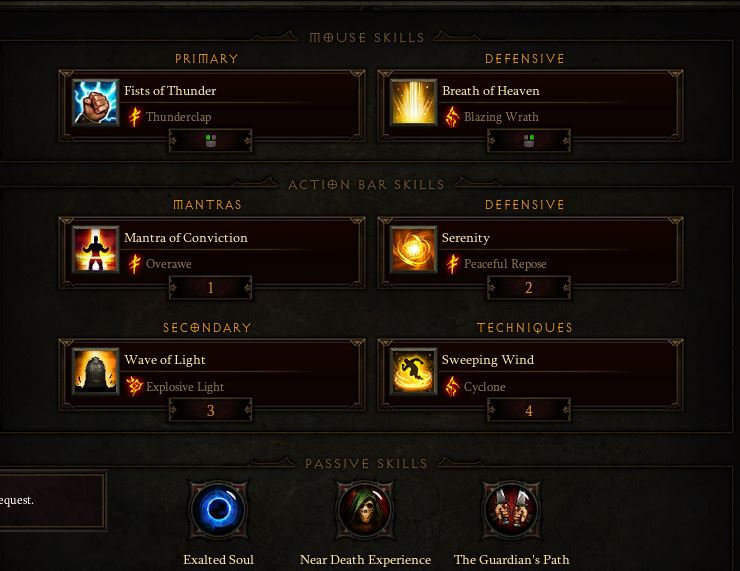740x571 pixels.
Task: Select action bar slot 4
Action: coord(529,410)
